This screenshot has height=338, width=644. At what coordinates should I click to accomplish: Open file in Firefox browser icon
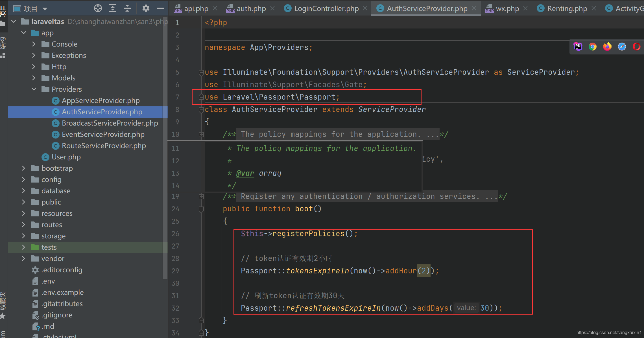point(607,47)
